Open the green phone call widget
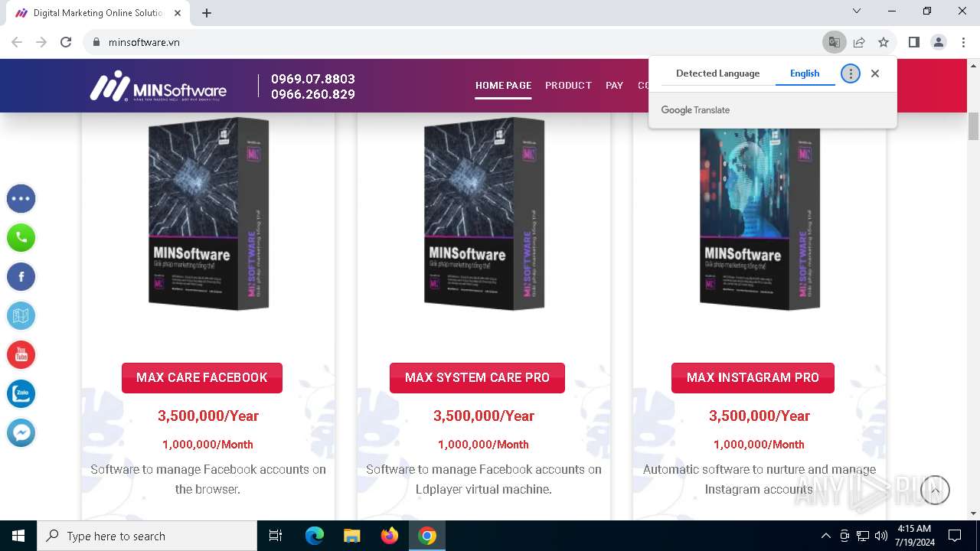Image resolution: width=980 pixels, height=551 pixels. 21,238
